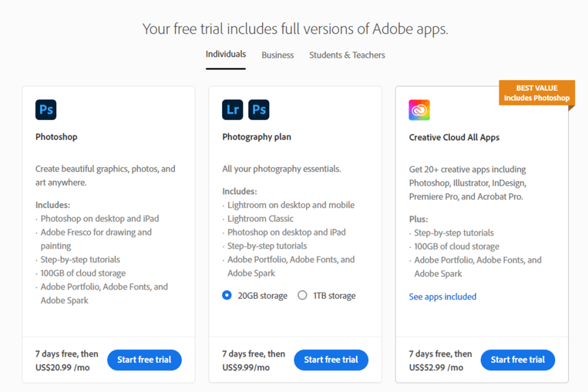Click the Photography plan title
588x392 pixels.
tap(256, 137)
